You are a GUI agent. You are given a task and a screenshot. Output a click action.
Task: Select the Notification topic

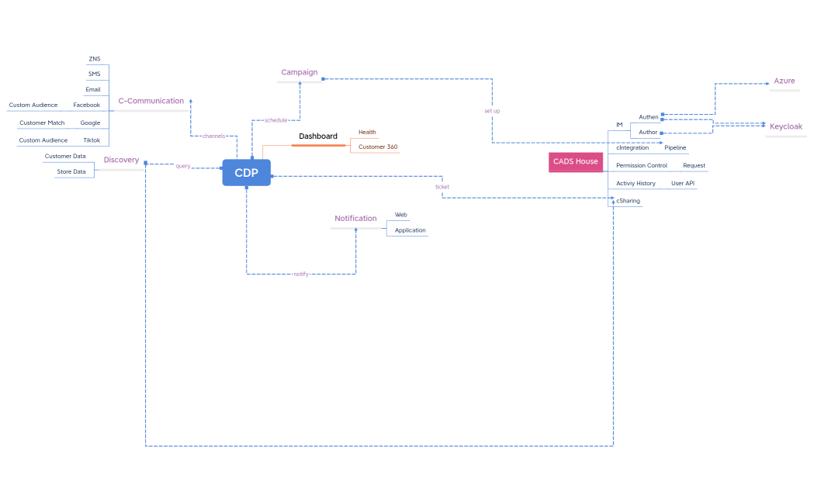(x=355, y=219)
